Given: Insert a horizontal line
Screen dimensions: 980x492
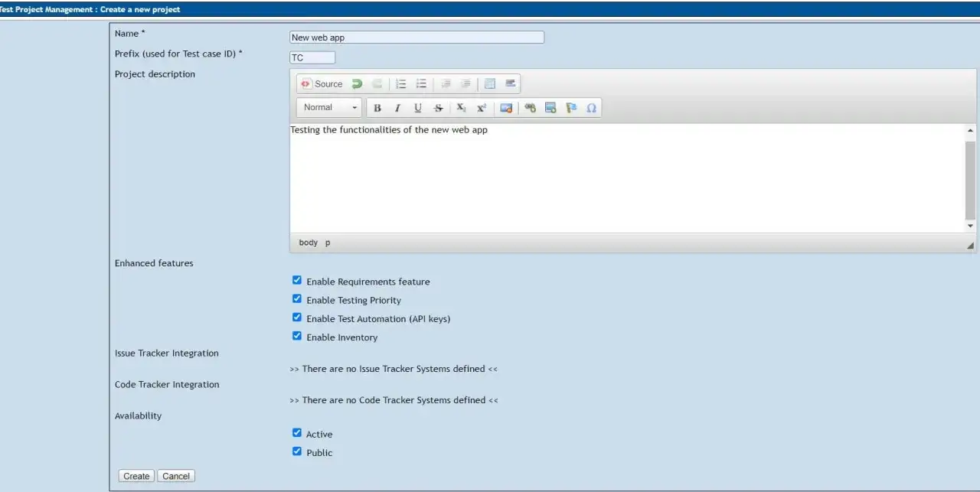Looking at the screenshot, I should pyautogui.click(x=510, y=84).
